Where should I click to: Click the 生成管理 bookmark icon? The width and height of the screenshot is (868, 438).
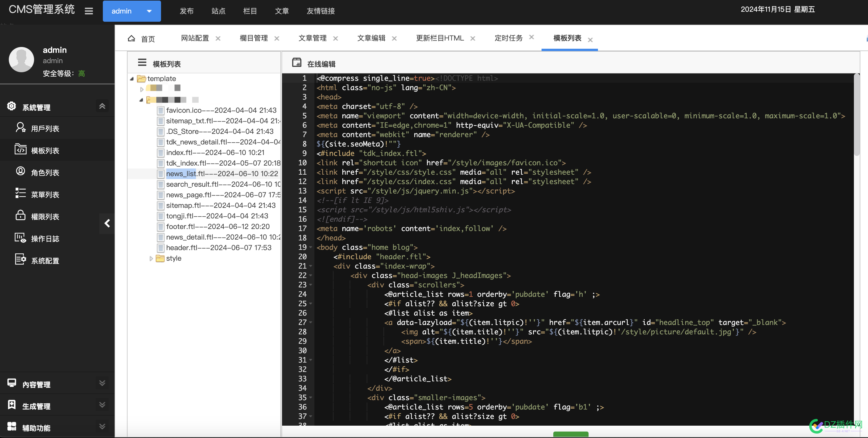[12, 405]
